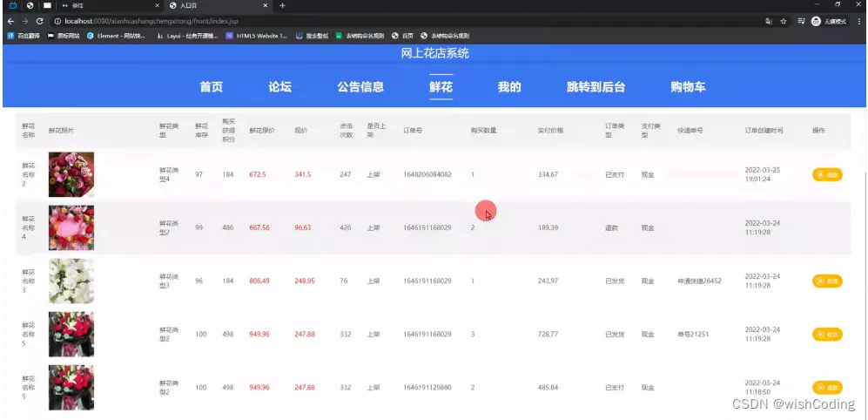
Task: Click the paid amount 334.67
Action: tap(548, 174)
